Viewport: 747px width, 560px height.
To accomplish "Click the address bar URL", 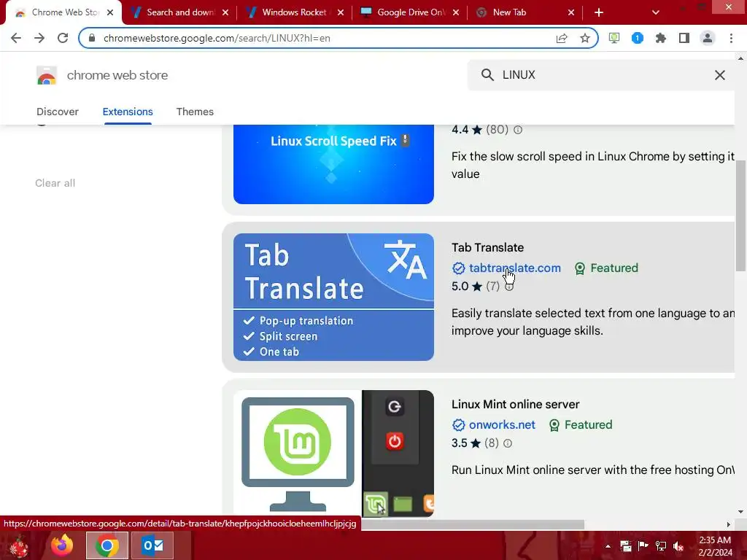I will [x=217, y=38].
